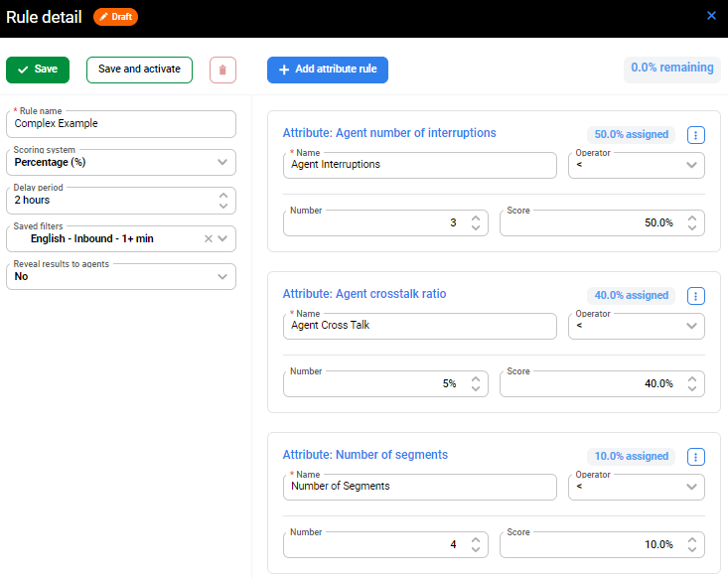Open Operator dropdown for Agent Cross Talk
The image size is (728, 579).
[691, 326]
